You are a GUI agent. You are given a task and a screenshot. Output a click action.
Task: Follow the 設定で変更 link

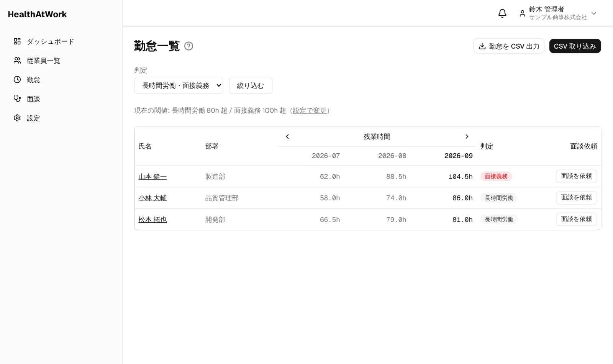pos(310,110)
